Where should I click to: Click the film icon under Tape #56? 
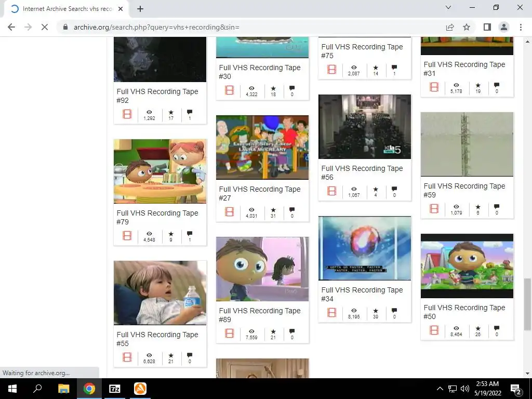click(x=332, y=191)
